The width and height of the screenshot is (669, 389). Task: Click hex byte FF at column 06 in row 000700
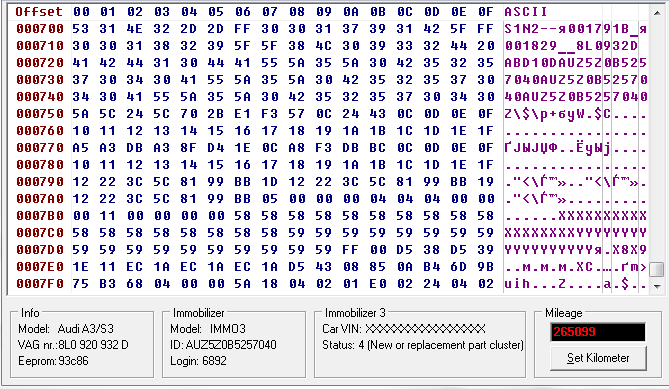[x=242, y=29]
